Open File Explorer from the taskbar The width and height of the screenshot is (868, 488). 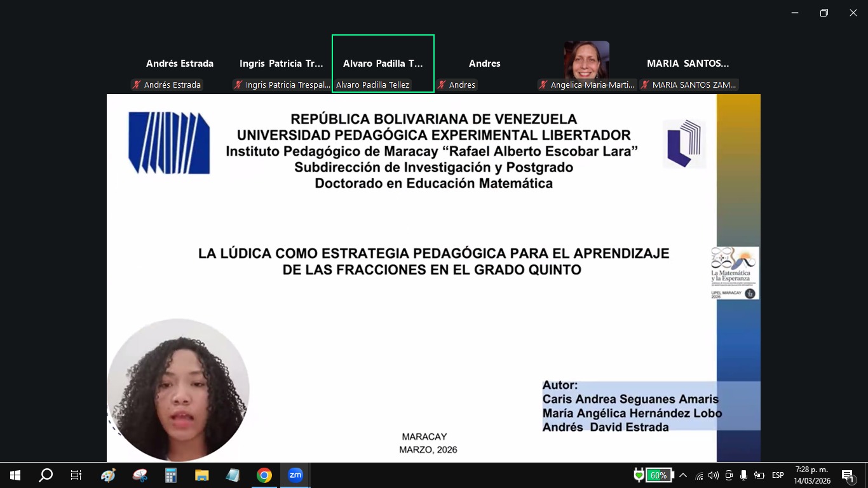[202, 475]
